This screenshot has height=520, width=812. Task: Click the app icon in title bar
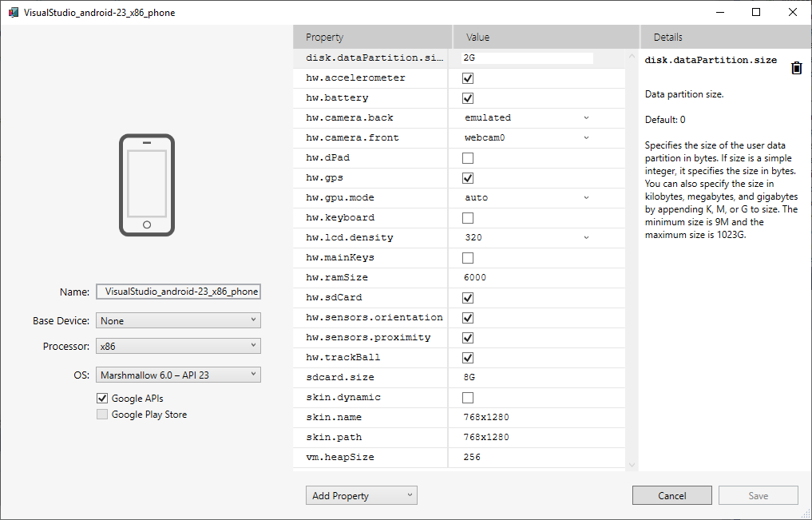[14, 13]
